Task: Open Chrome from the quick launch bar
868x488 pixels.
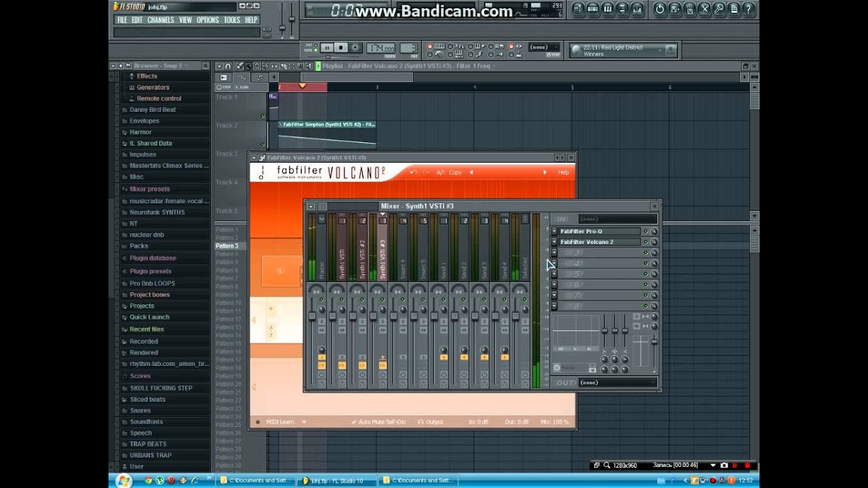Action: tap(149, 481)
